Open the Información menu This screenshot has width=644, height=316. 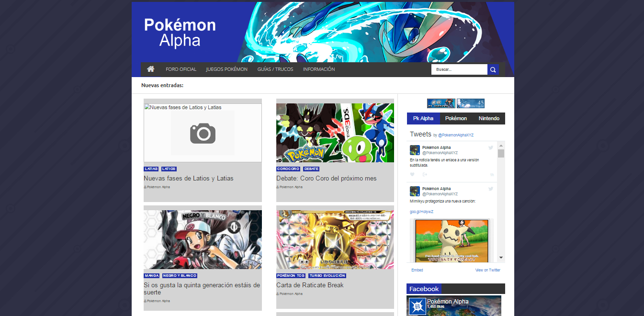click(319, 69)
